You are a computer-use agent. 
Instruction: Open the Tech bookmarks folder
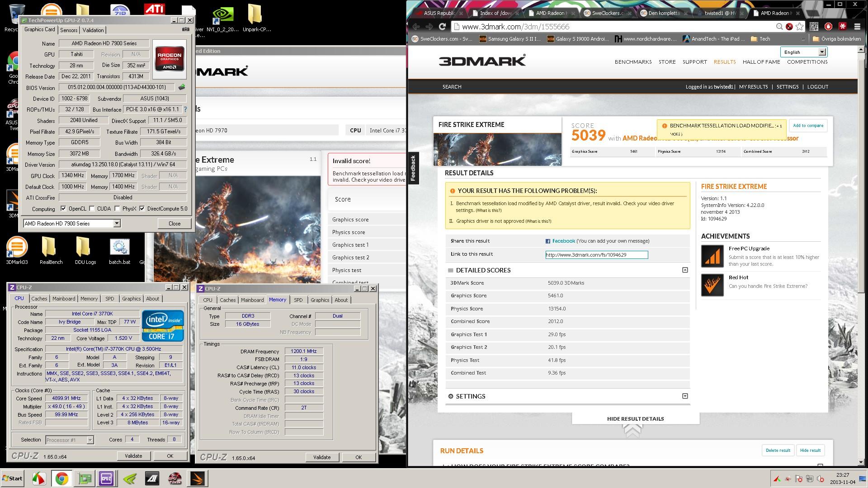760,39
